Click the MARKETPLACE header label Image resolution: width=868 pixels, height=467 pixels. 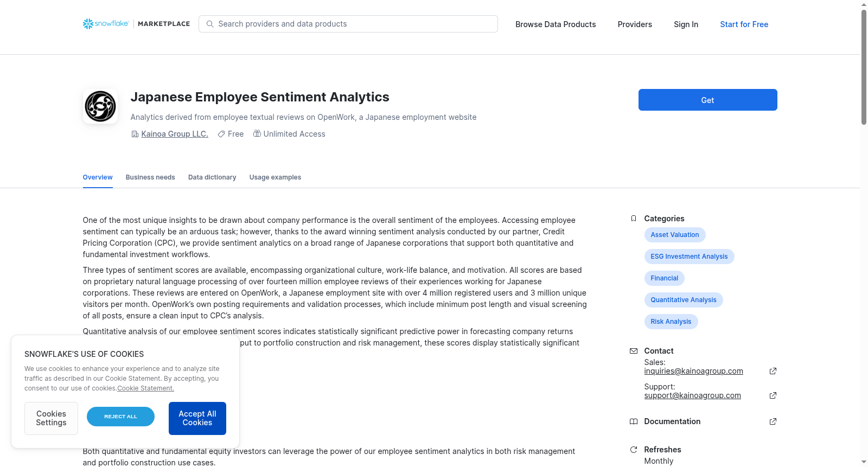[164, 24]
